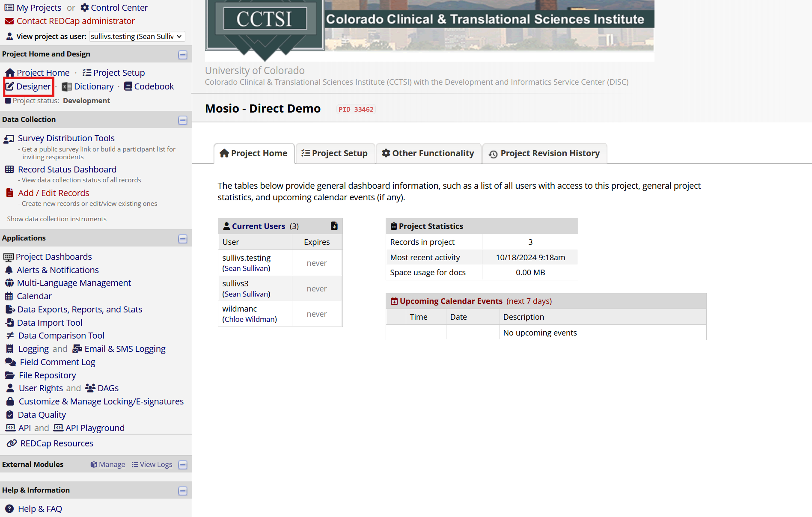Click the Email & SMS Logging mail icon

[x=77, y=349]
